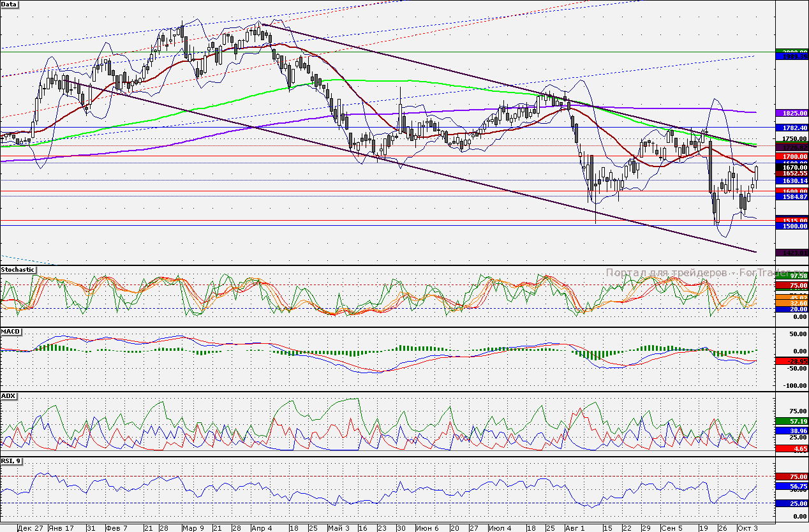Click the red -28.95 MACD value tag
Screen dimensions: 809x532
point(793,360)
